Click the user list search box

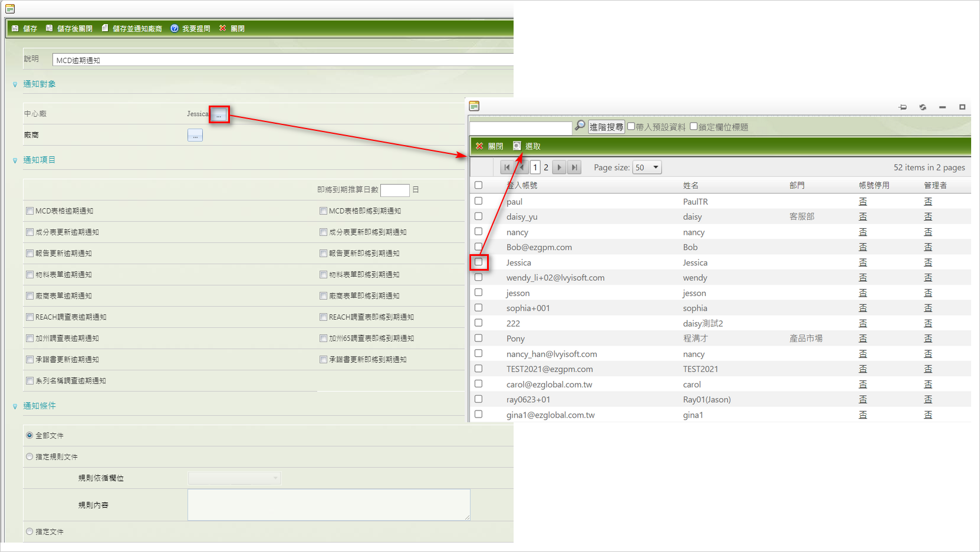pyautogui.click(x=521, y=127)
